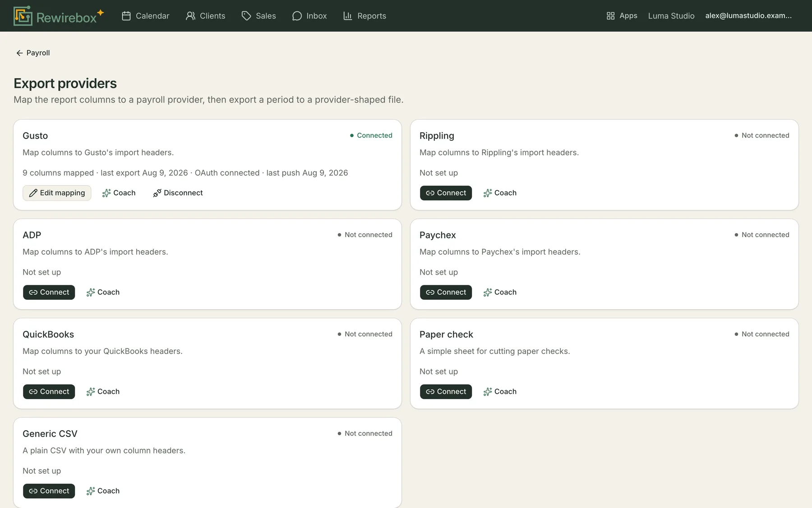Click the pencil icon in Gusto card
The image size is (812, 508).
coord(33,193)
